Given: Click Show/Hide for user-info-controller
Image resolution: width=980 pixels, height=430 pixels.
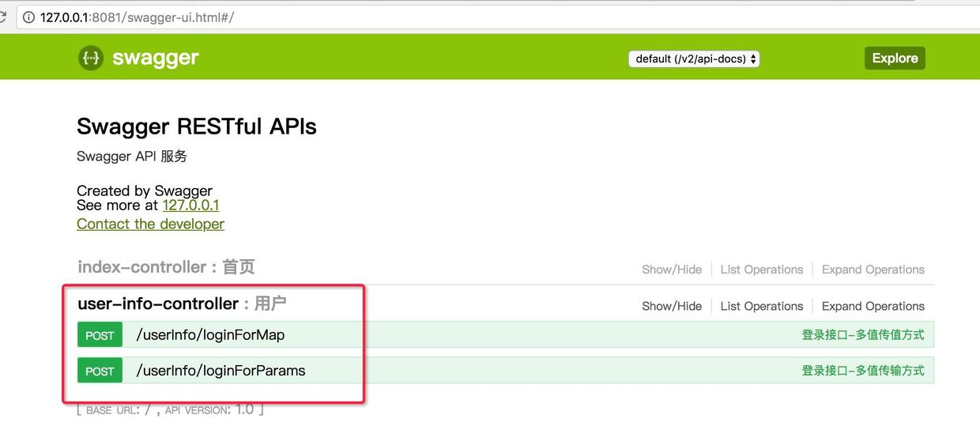Looking at the screenshot, I should pos(672,306).
